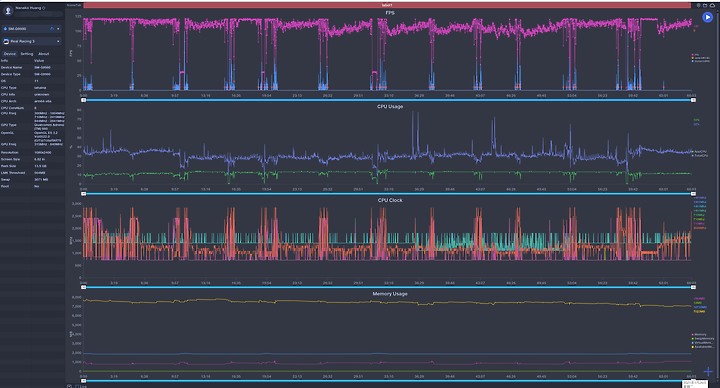
Task: Click the user name text field below the profile name
Action: point(39,14)
